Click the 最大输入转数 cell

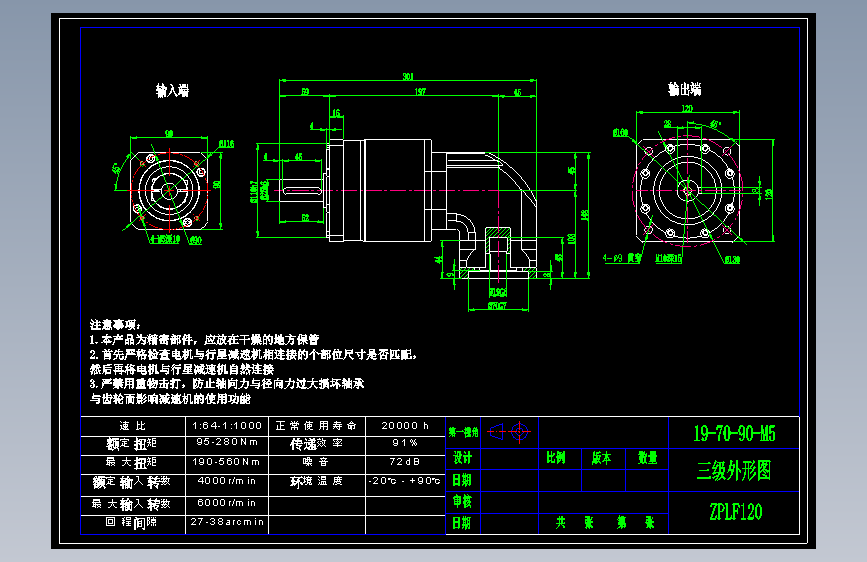(132, 504)
